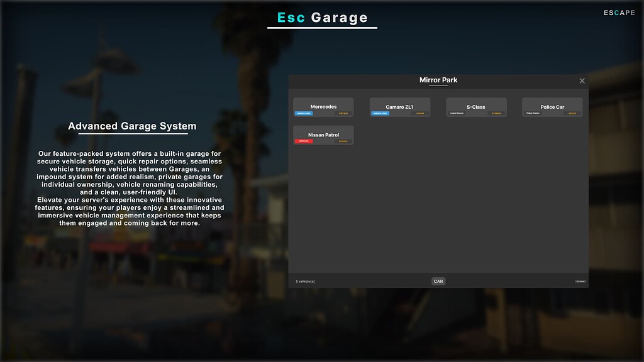Click the blue Mirror Park badge on Merecedes

tap(304, 113)
